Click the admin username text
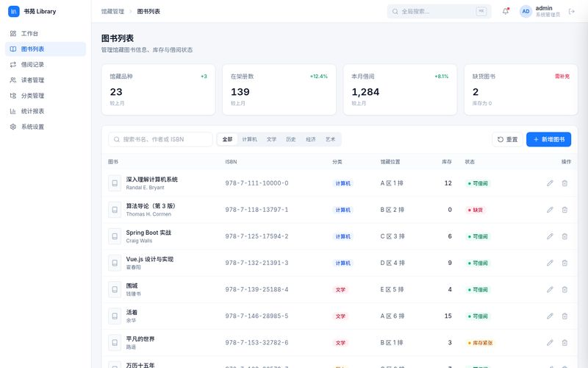588x368 pixels. [x=544, y=8]
